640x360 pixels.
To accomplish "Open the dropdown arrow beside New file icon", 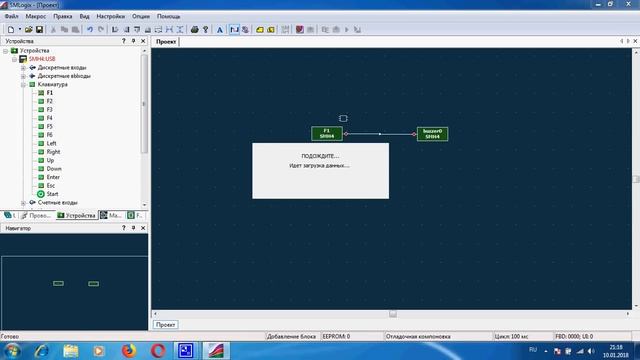I will (x=20, y=29).
